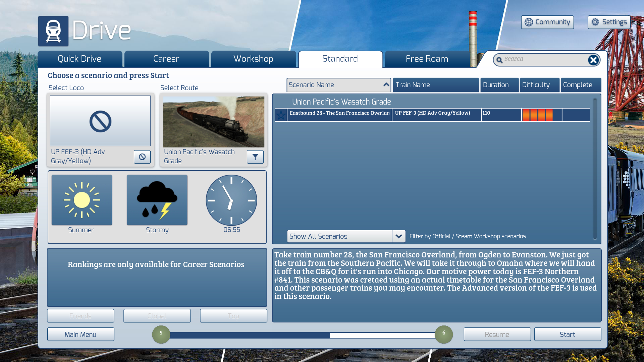Open the Free Roam tab

(427, 59)
